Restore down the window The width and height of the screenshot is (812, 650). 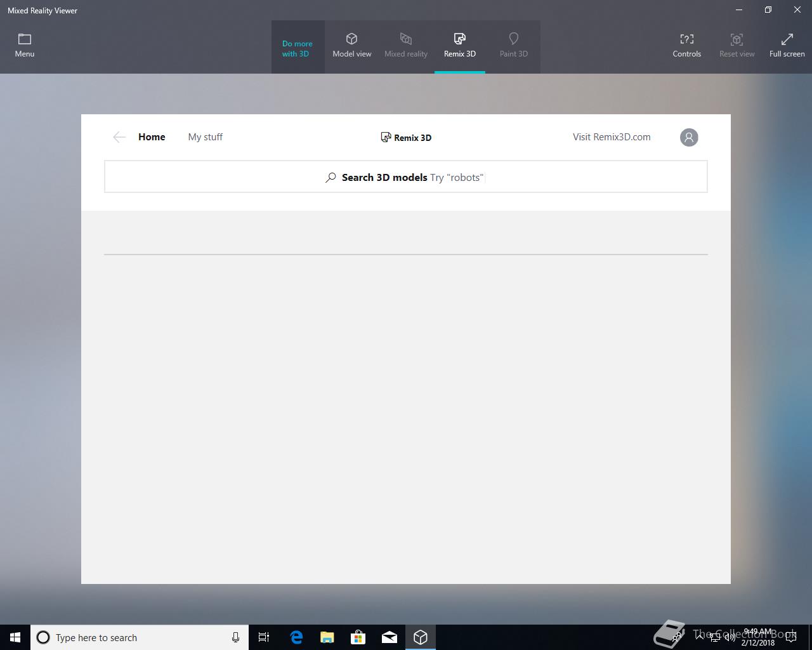click(768, 10)
